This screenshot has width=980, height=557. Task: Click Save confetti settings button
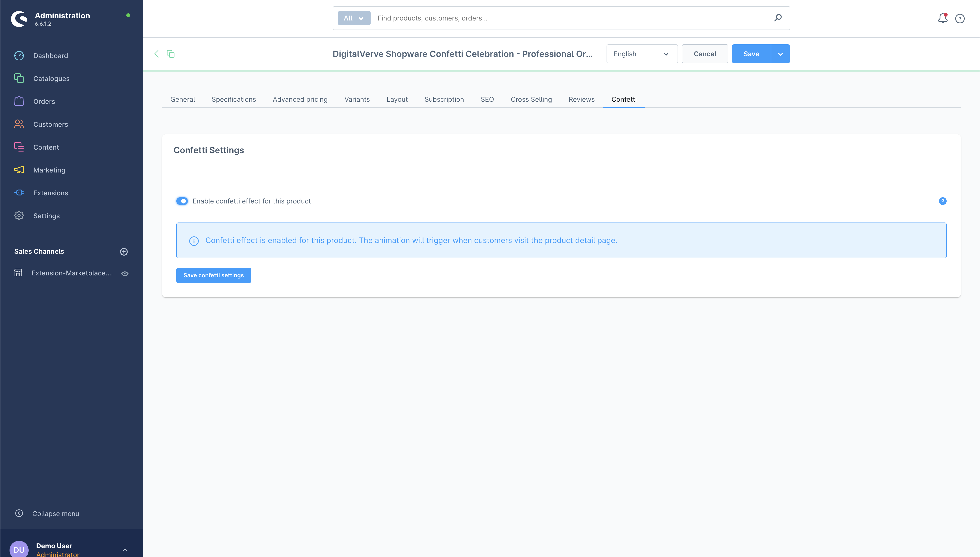(214, 275)
